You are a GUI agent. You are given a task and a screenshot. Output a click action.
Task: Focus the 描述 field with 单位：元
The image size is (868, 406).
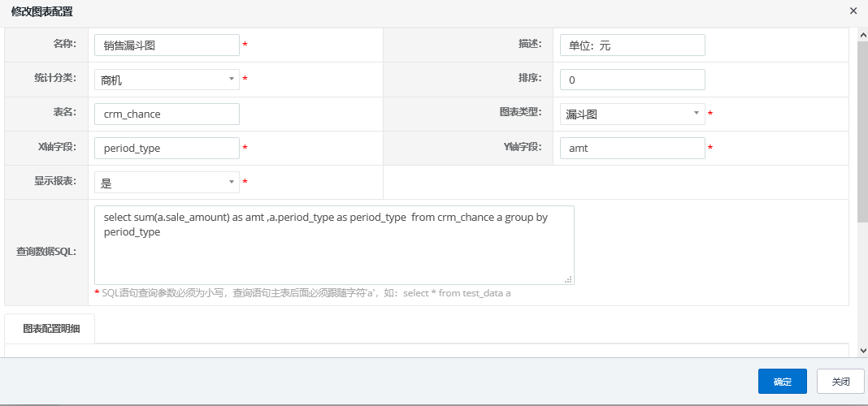[x=631, y=45]
